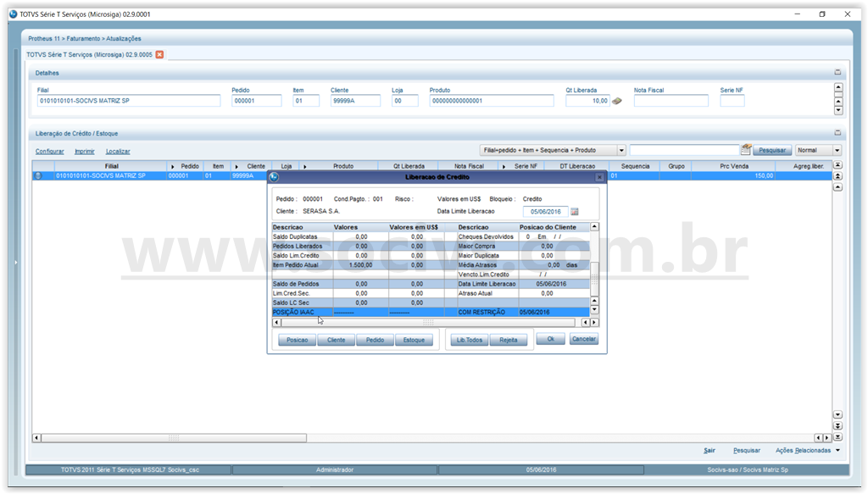Click the Imprimir link
Screen dimensions: 868x494
click(85, 151)
